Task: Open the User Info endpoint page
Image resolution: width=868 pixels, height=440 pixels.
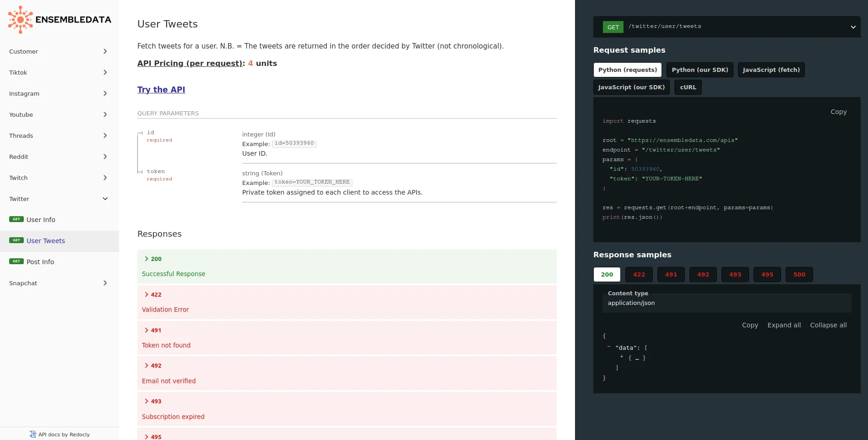Action: (60, 220)
